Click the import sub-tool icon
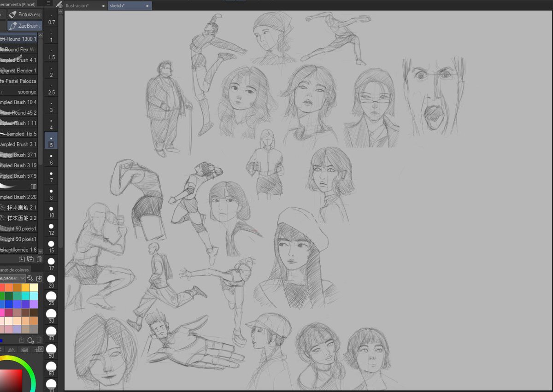 click(x=22, y=259)
